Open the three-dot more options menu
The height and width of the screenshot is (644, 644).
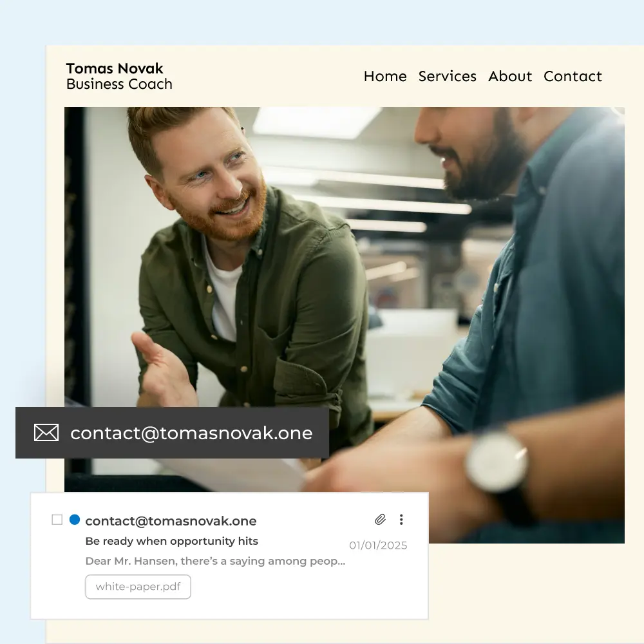click(401, 519)
